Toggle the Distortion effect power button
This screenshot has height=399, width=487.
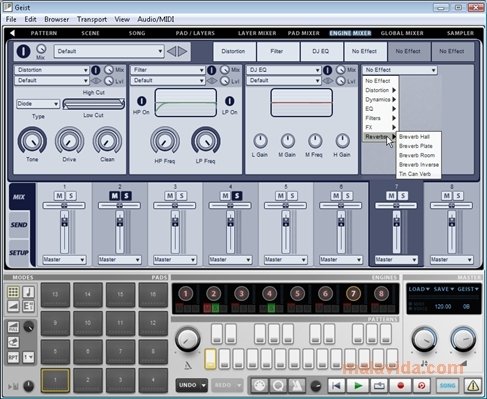[96, 70]
